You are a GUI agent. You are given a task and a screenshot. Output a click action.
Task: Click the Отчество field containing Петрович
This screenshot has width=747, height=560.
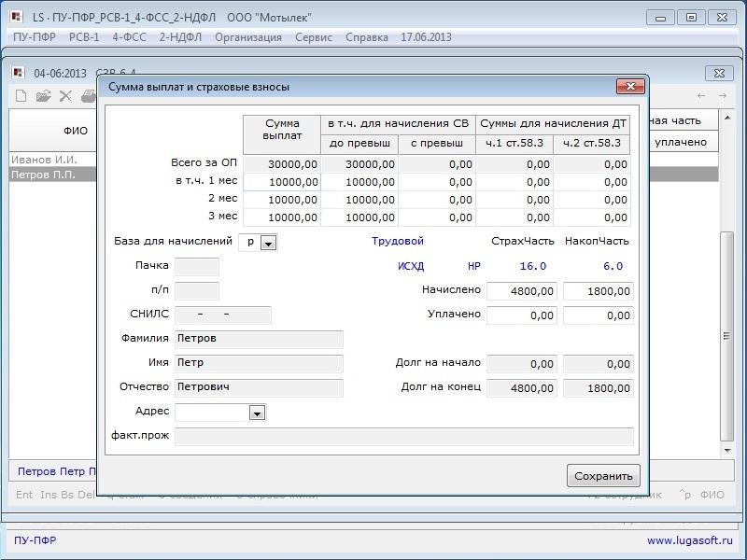[x=259, y=387]
